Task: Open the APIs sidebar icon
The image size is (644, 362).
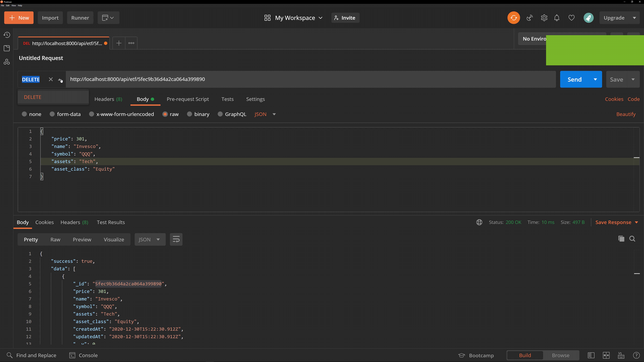Action: pyautogui.click(x=7, y=62)
